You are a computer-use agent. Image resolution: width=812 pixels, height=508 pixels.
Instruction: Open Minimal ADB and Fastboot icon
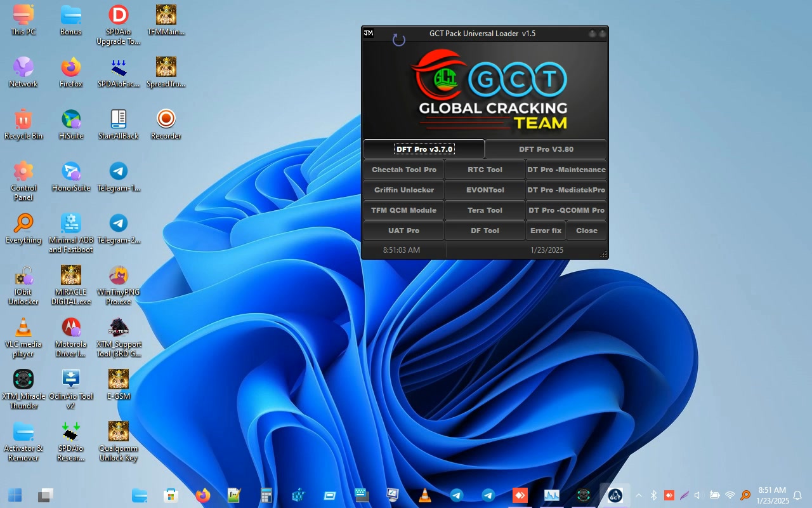71,233
